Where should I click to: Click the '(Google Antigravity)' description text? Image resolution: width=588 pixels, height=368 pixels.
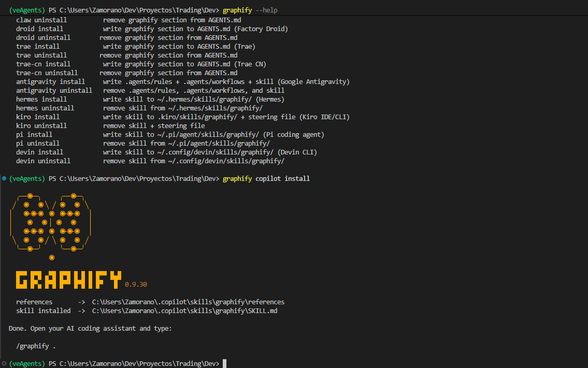(313, 82)
